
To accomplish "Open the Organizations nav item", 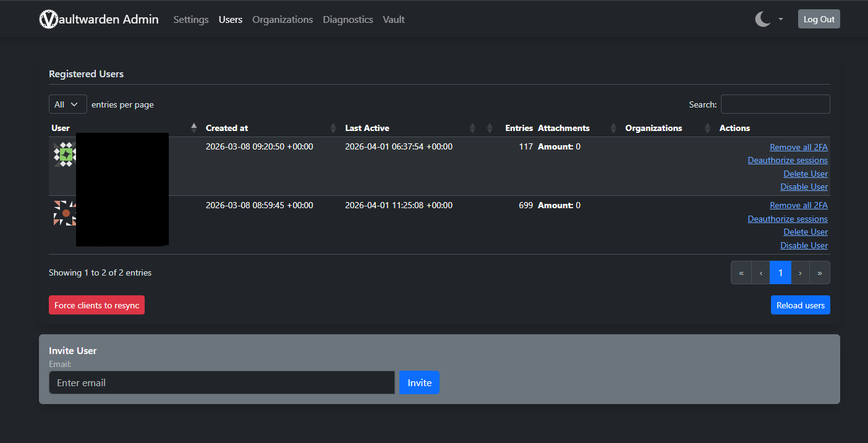I will 283,20.
